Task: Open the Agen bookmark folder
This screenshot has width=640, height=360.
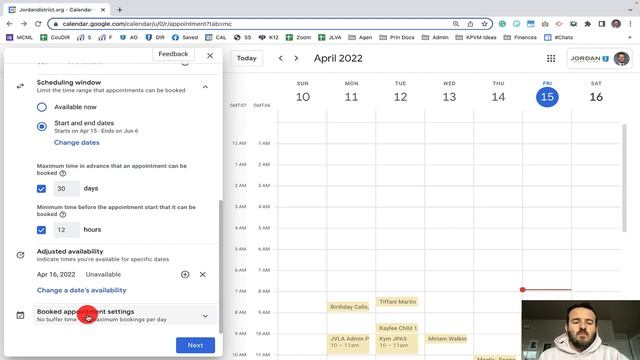Action: 360,37
